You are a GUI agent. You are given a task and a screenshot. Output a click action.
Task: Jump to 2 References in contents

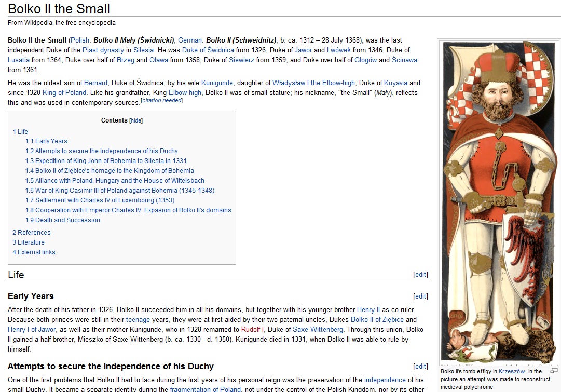(x=32, y=233)
